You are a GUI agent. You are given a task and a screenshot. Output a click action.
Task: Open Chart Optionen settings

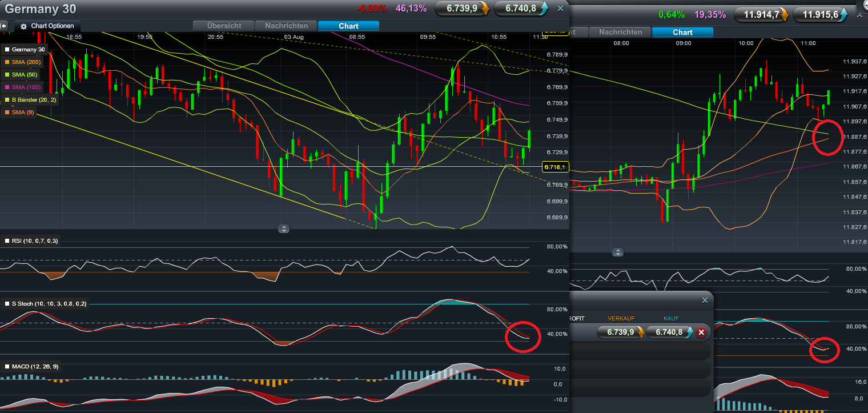48,26
